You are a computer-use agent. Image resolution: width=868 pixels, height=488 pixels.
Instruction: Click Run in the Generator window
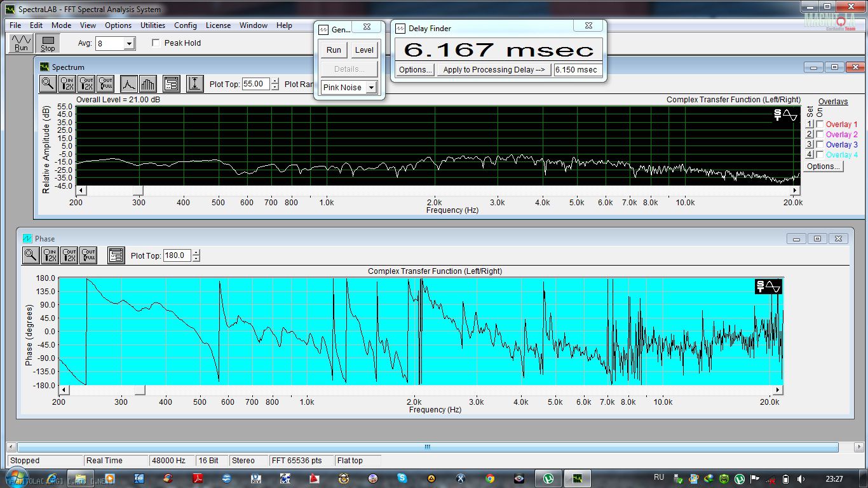pyautogui.click(x=334, y=50)
